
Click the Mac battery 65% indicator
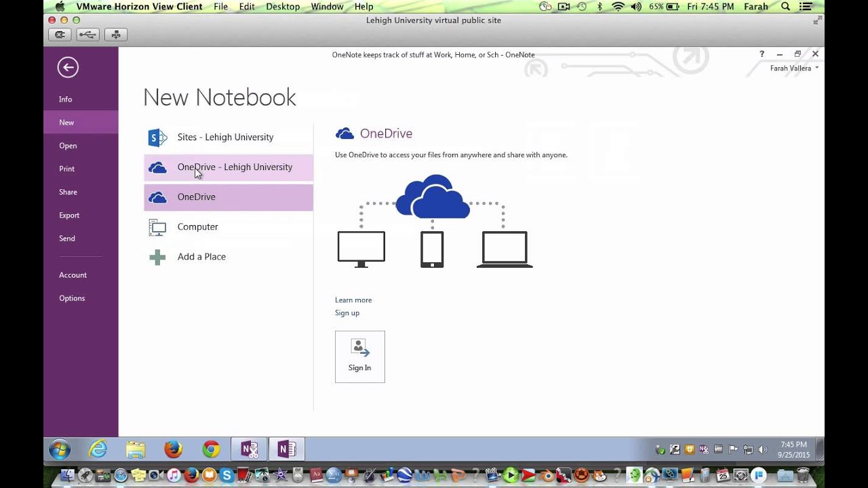(664, 7)
